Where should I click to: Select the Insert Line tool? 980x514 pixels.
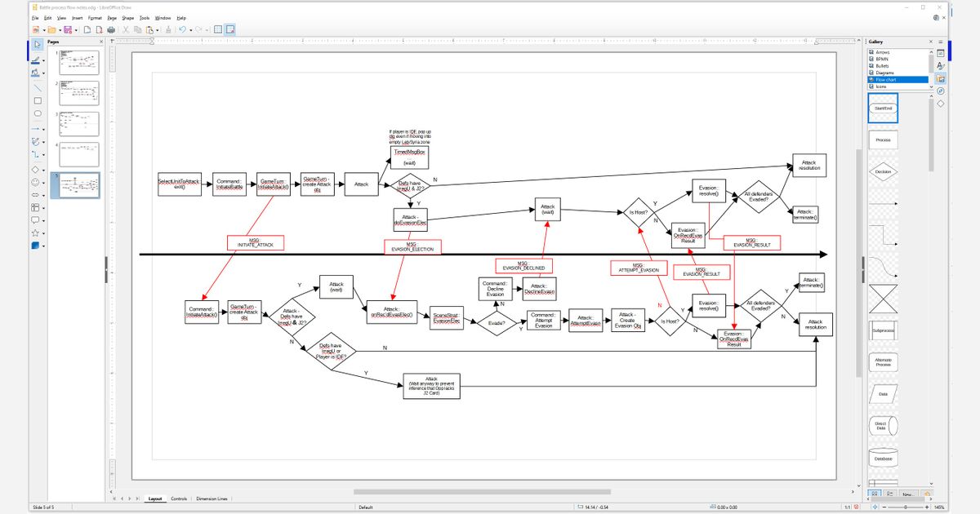[37, 86]
